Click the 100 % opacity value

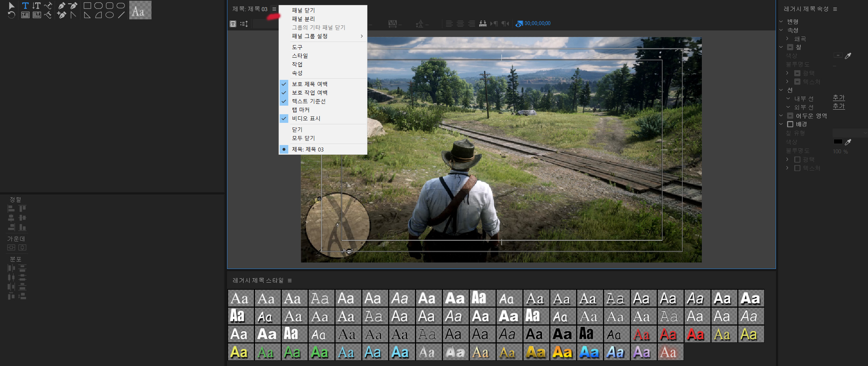(x=840, y=151)
